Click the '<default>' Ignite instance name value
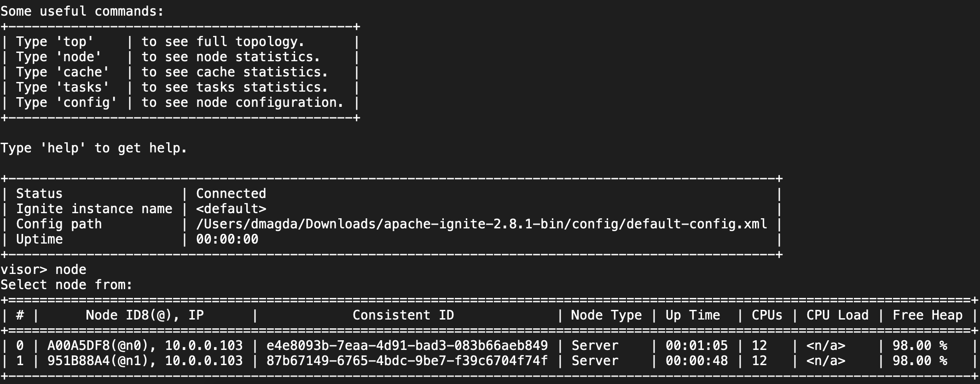Image resolution: width=980 pixels, height=384 pixels. tap(231, 209)
